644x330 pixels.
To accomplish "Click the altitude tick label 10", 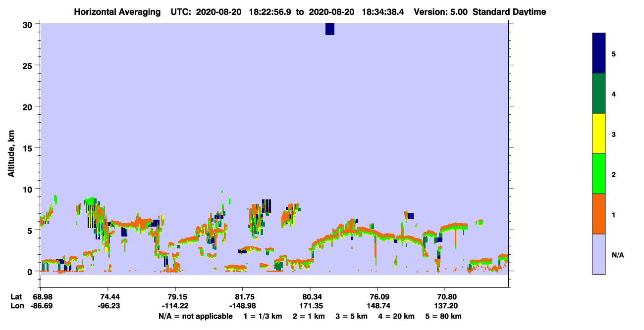I will click(29, 189).
